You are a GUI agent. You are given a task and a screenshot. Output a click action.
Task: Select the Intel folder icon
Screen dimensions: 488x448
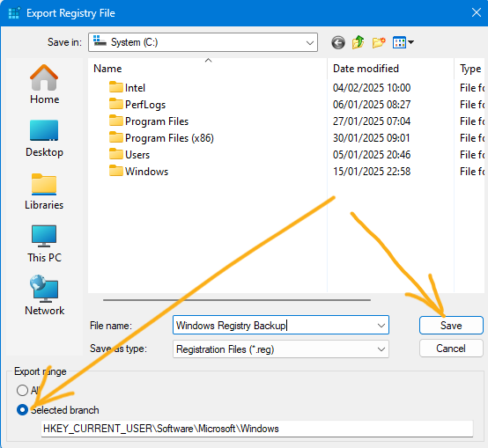(116, 87)
